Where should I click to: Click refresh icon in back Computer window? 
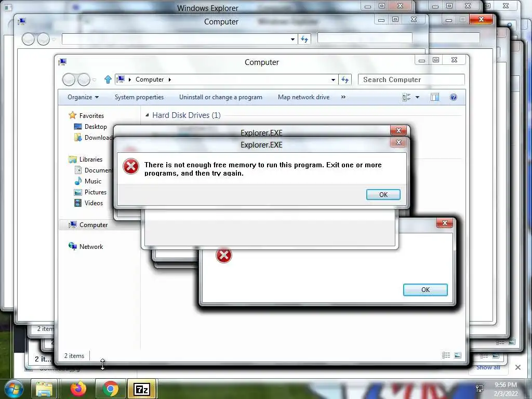click(304, 39)
